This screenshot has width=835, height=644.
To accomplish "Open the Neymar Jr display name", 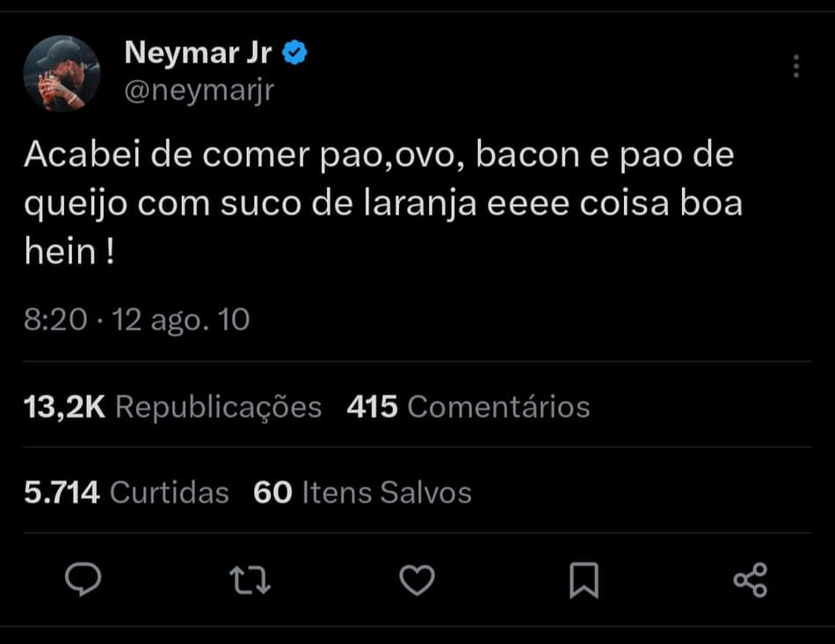I will (x=198, y=54).
